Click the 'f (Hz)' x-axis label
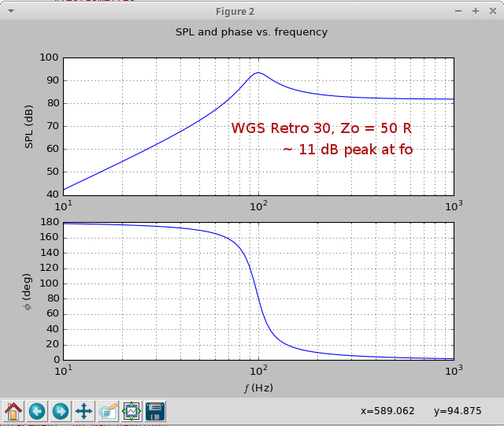This screenshot has width=504, height=426. pos(258,388)
